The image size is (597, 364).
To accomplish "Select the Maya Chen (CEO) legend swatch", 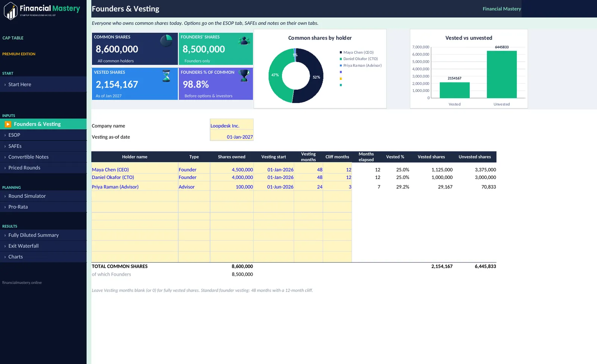I will click(341, 53).
